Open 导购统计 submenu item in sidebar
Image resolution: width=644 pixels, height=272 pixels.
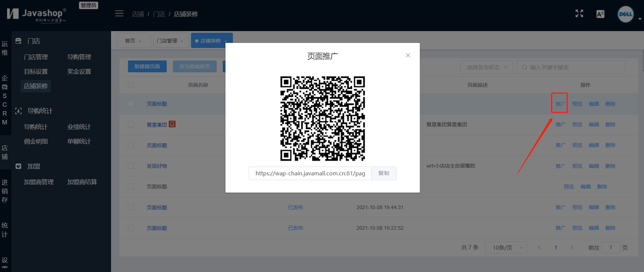(36, 127)
